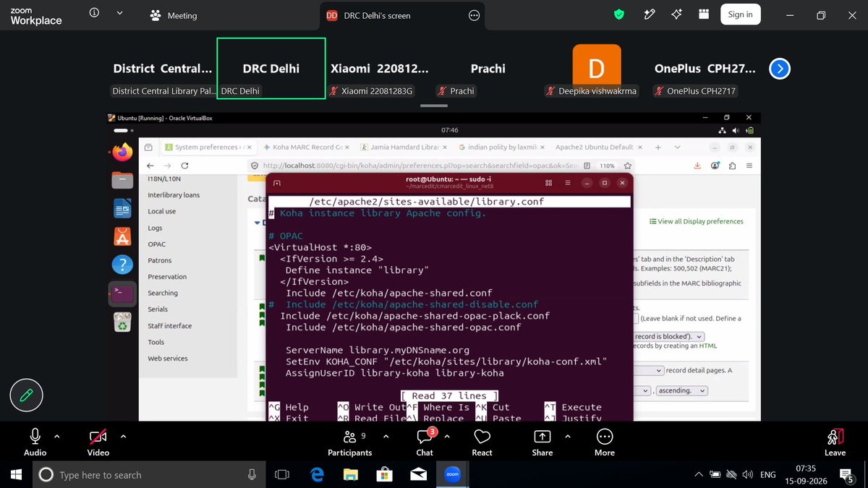This screenshot has height=488, width=868.
Task: Start video with the Video button
Action: click(98, 442)
